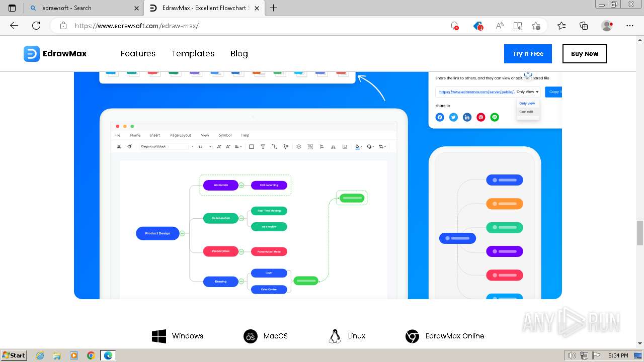Open Only View permission dropdown

tap(528, 92)
